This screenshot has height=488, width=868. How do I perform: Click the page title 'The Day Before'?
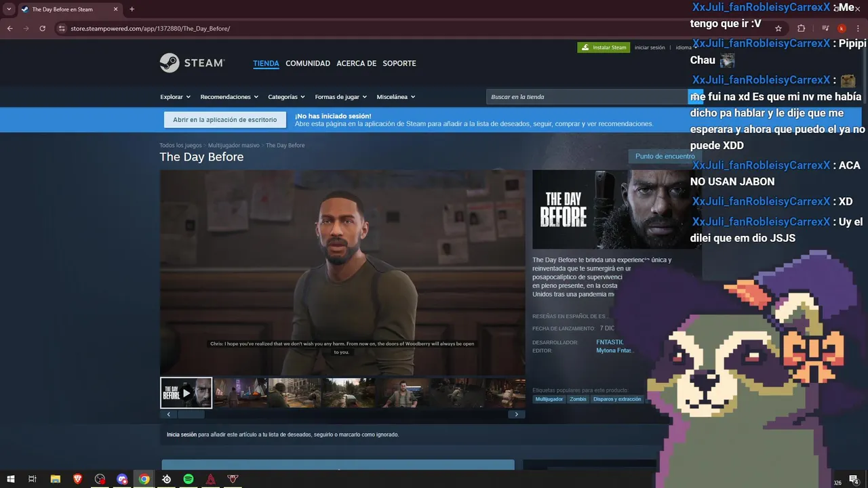201,157
